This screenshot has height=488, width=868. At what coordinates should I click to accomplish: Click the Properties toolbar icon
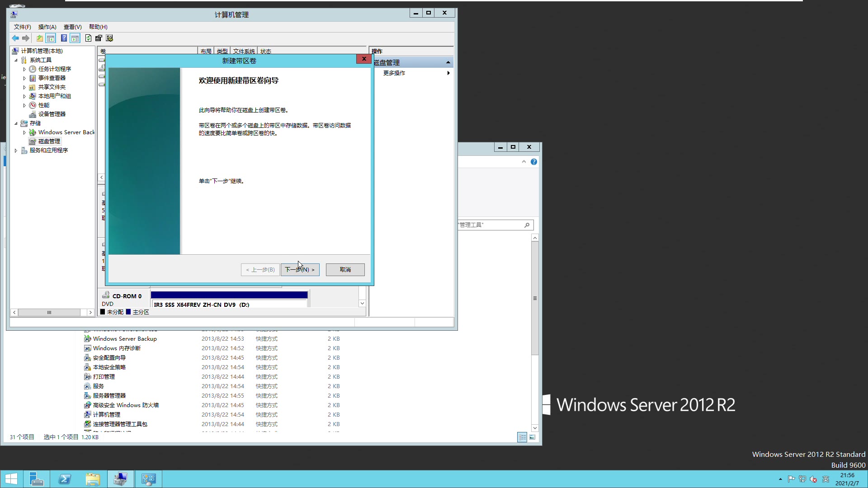99,38
